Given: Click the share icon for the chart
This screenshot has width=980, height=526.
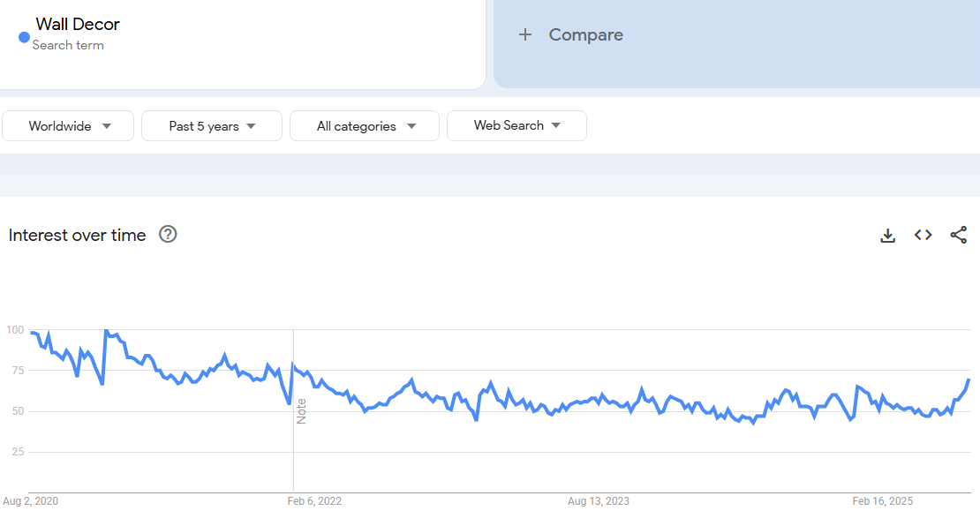Looking at the screenshot, I should pyautogui.click(x=958, y=235).
